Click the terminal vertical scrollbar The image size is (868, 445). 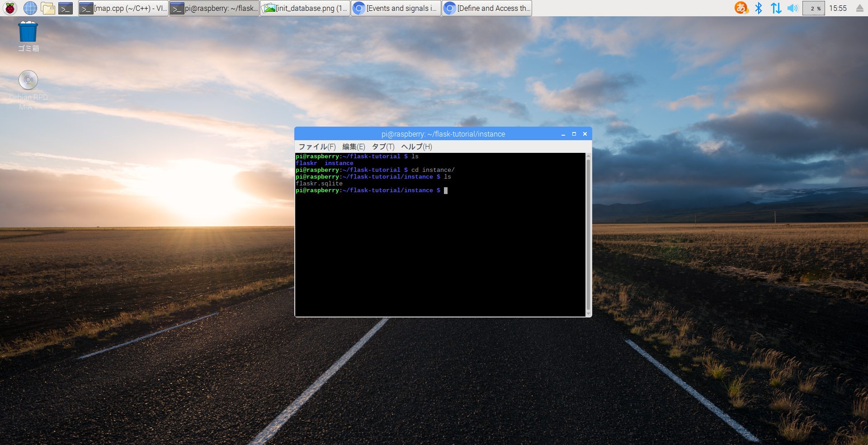tap(588, 234)
